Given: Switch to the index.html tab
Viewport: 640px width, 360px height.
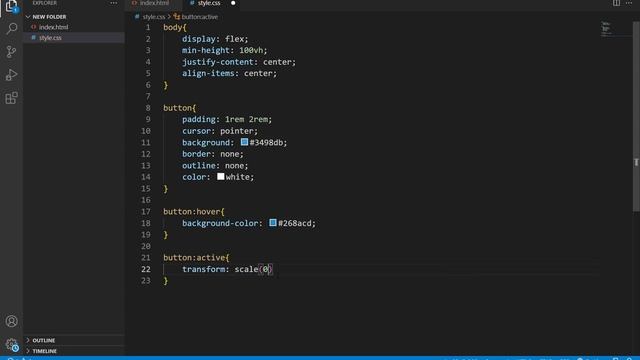Looking at the screenshot, I should pyautogui.click(x=154, y=3).
